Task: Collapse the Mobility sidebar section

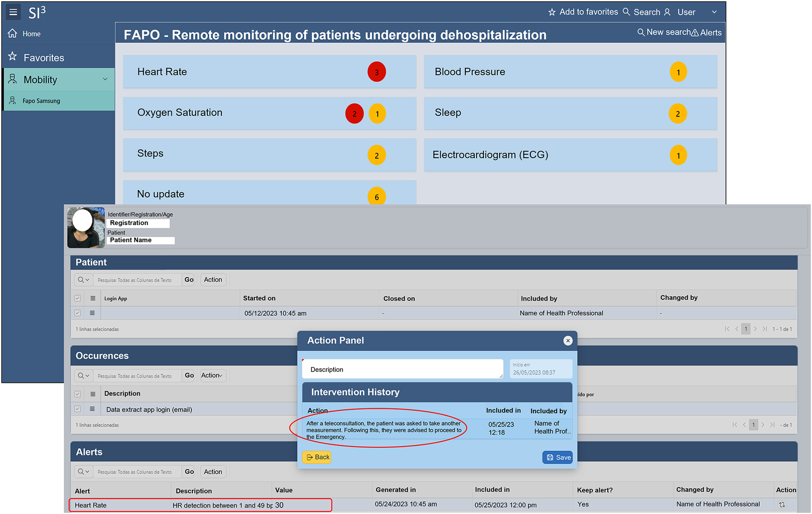Action: tap(105, 79)
